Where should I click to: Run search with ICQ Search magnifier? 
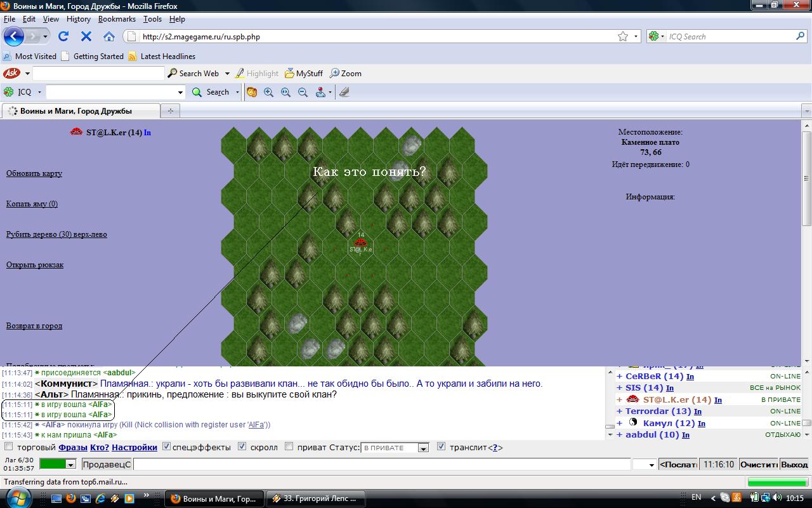801,36
